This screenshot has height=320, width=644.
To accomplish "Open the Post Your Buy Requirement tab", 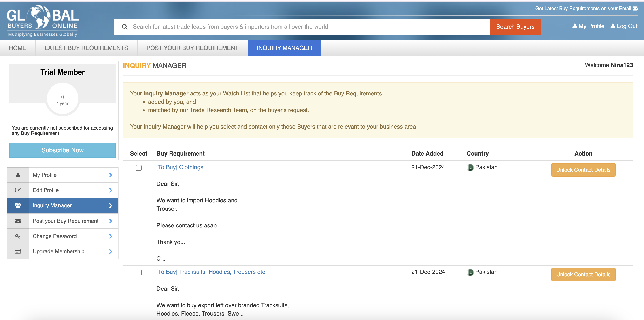I will coord(192,48).
